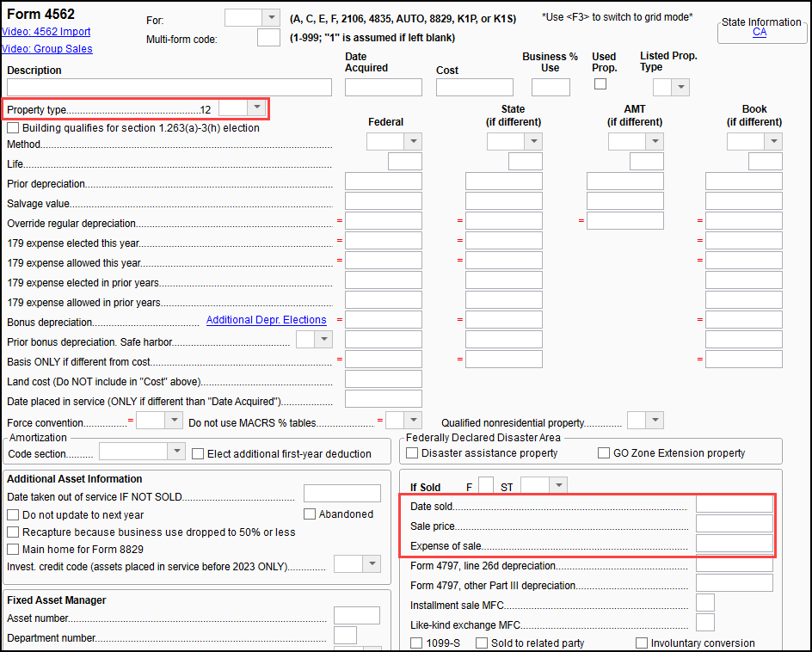Click State 179 expense allowed this year field
Viewport: 812px width, 652px height.
click(x=504, y=260)
